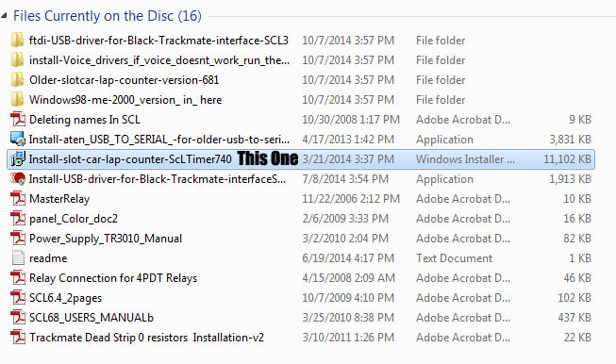Collapse the Files Currently on the Disc group
This screenshot has height=364, width=616.
(x=4, y=16)
